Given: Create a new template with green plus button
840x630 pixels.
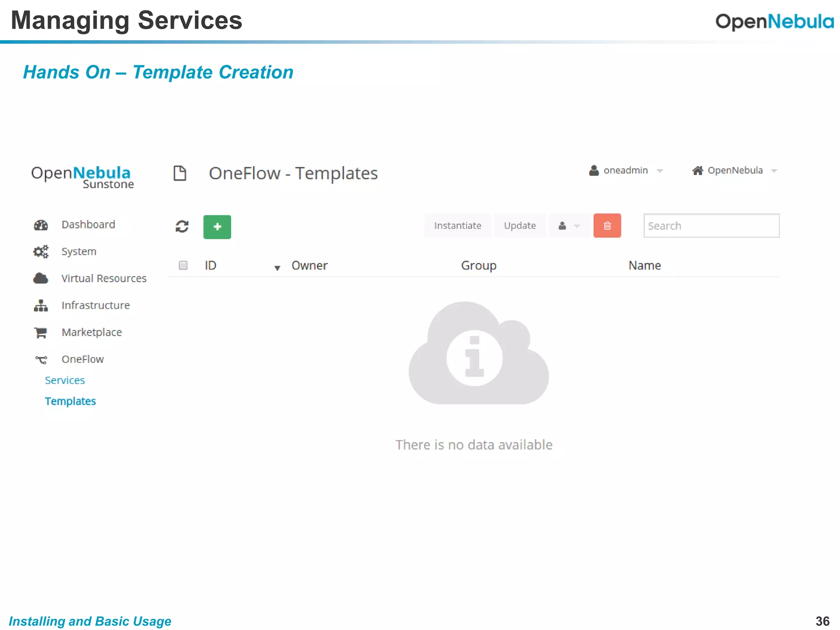Looking at the screenshot, I should pos(217,226).
